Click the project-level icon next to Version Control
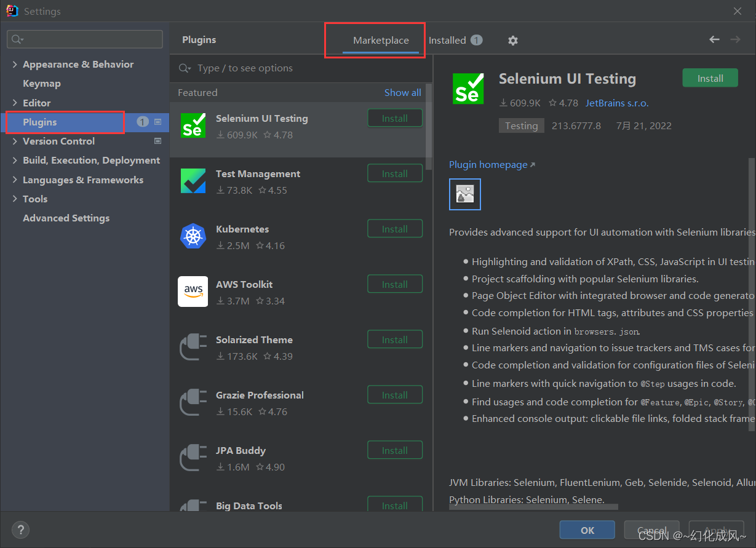 click(x=157, y=141)
